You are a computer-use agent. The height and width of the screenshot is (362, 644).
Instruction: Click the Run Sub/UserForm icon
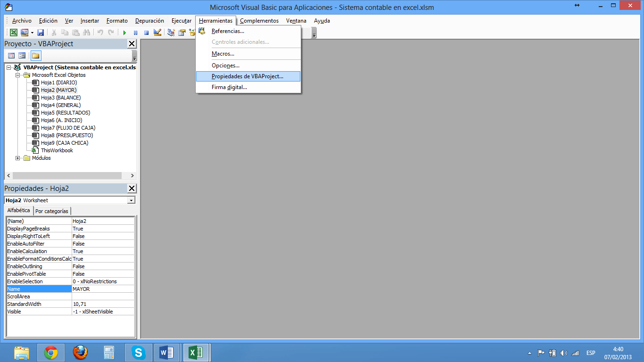click(125, 33)
